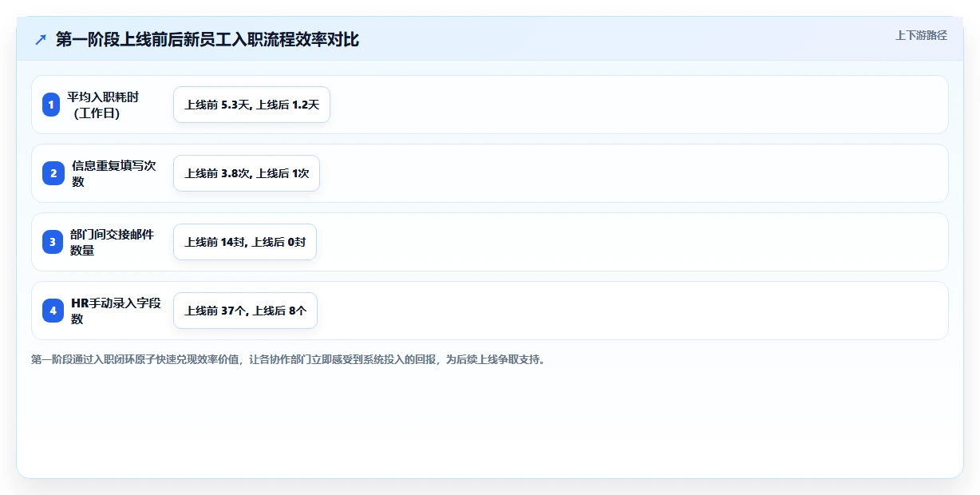Image resolution: width=980 pixels, height=495 pixels.
Task: Click the 平均入职耗时（工作日） label
Action: [103, 105]
